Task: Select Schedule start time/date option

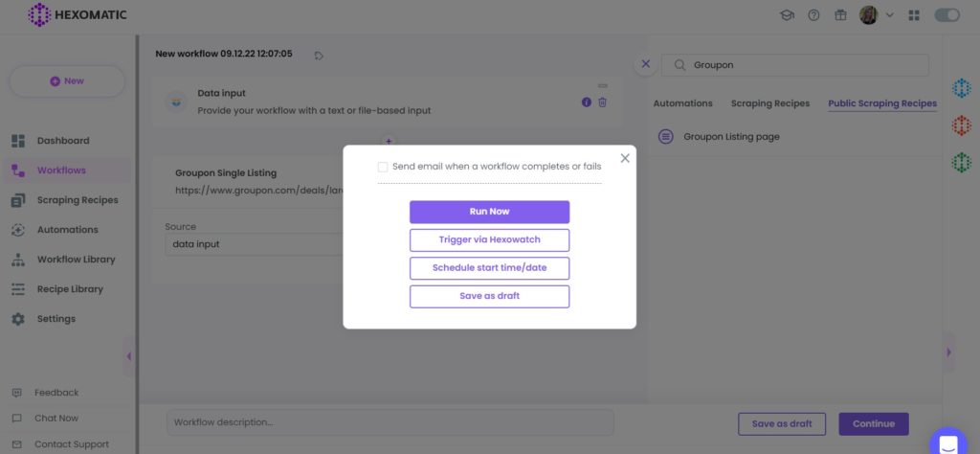Action: click(x=489, y=267)
